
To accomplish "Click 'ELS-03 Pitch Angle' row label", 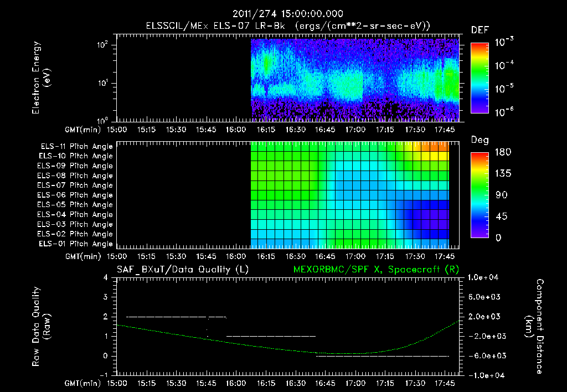I will point(75,225).
